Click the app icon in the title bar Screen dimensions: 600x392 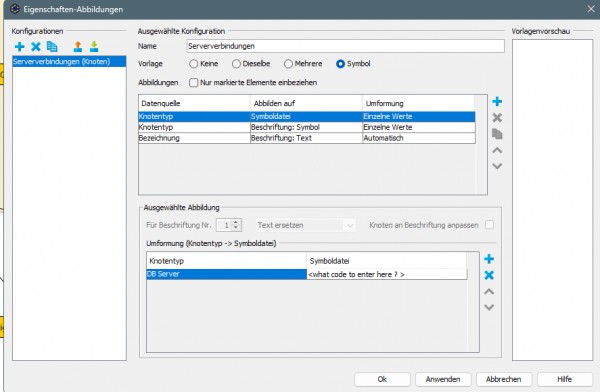coord(15,9)
